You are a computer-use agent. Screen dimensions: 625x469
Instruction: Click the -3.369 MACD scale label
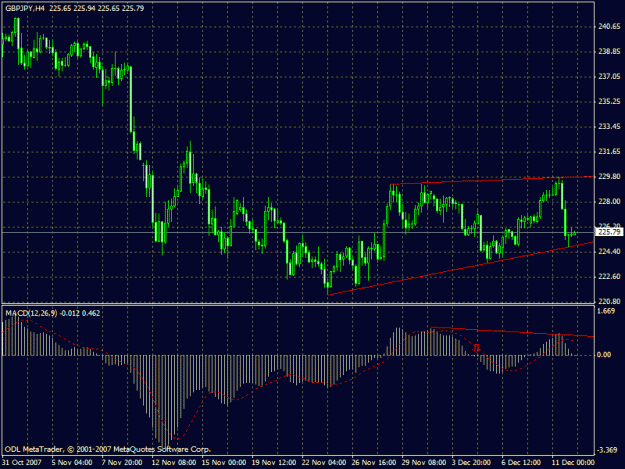pos(608,450)
